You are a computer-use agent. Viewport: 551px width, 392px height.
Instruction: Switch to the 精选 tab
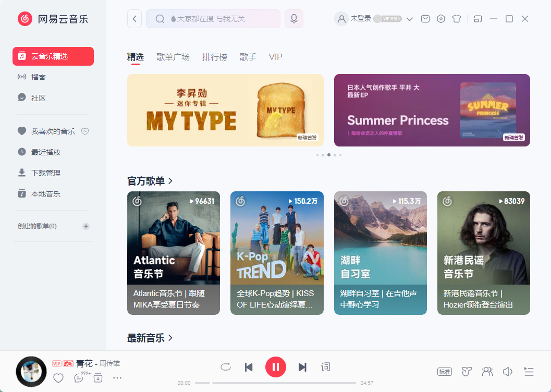tap(136, 57)
